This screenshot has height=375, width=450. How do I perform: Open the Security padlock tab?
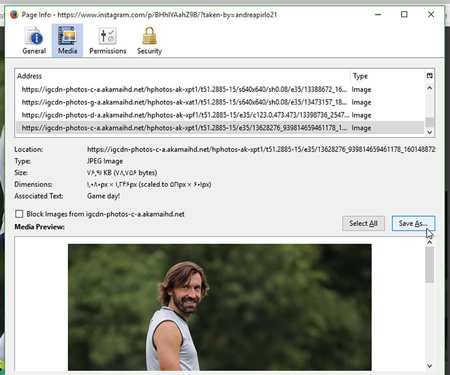149,41
